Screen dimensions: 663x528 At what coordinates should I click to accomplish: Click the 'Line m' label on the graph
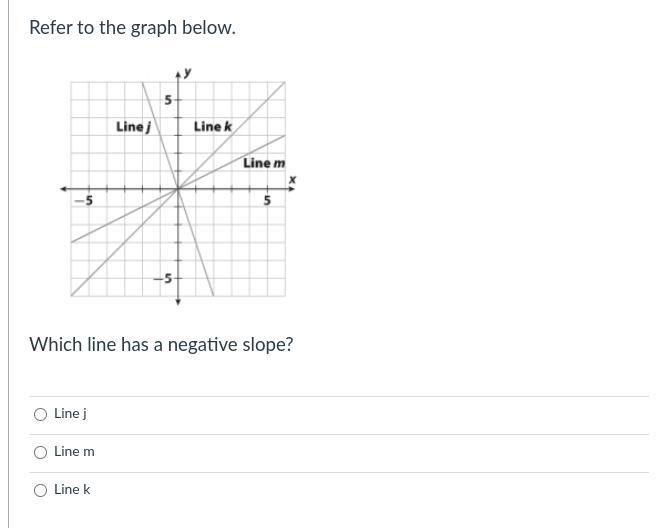[264, 163]
